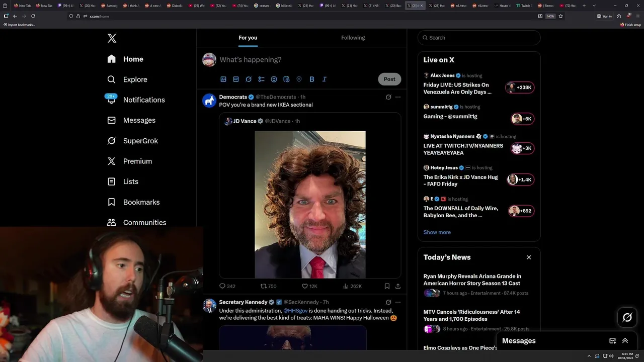Tag a location with the pin icon
Viewport: 644px width, 362px height.
click(299, 79)
